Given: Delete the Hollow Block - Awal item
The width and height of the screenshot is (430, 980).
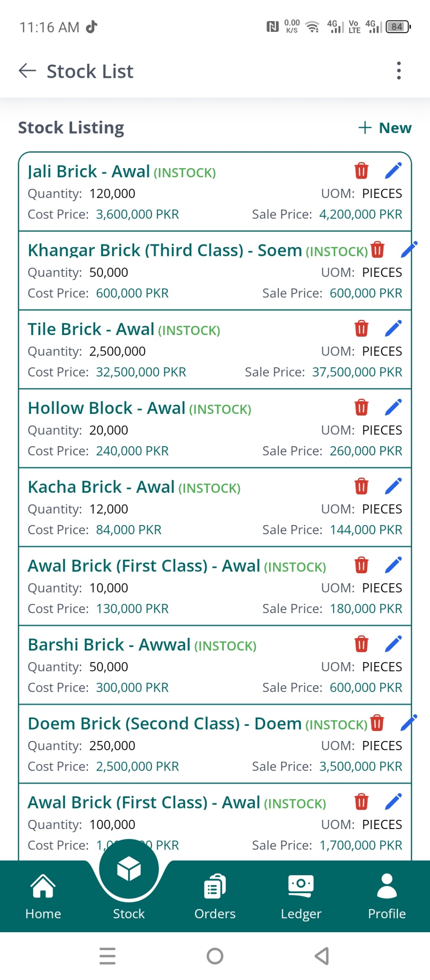Looking at the screenshot, I should (361, 407).
